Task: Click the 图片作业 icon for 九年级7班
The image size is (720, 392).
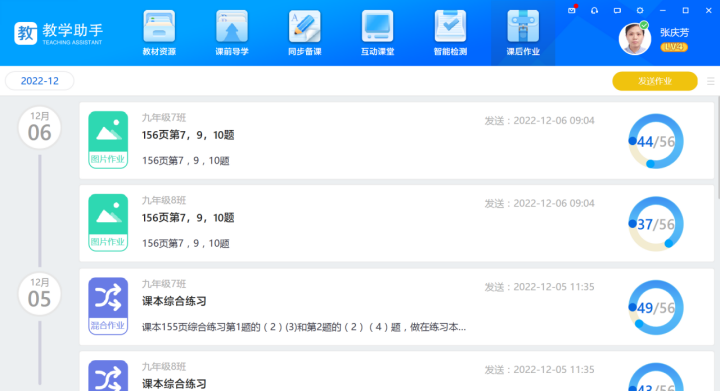Action: click(x=108, y=140)
